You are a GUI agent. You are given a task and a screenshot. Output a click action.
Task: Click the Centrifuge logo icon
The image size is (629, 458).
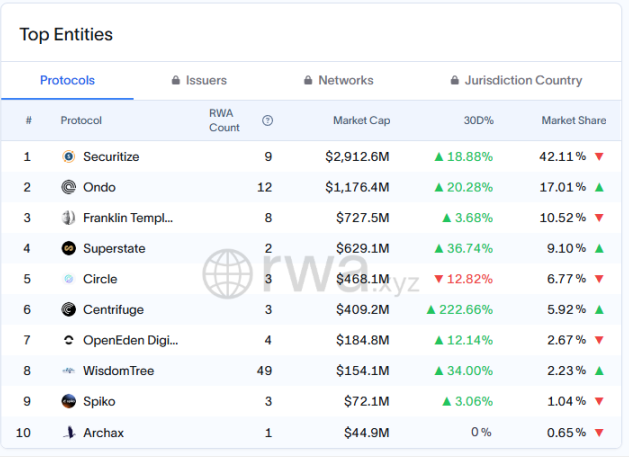(x=69, y=310)
